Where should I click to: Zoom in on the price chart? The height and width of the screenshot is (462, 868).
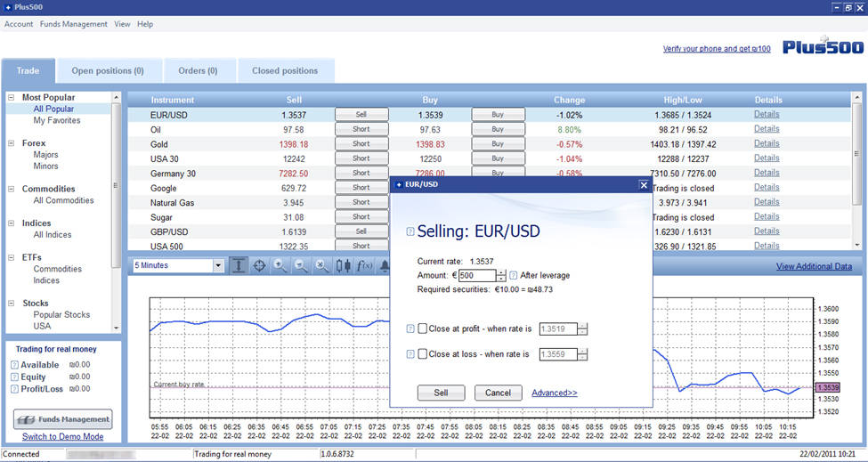click(x=280, y=265)
